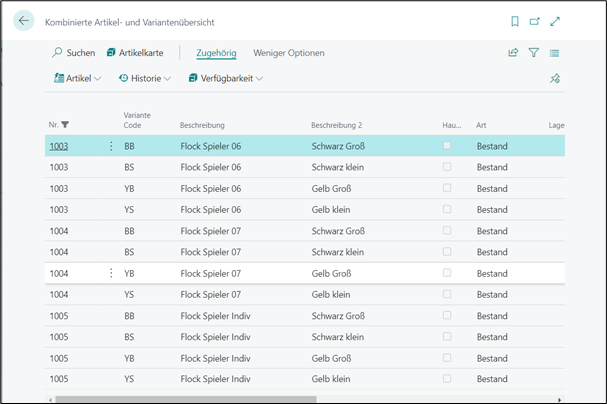Click the Artikel menu icon

coord(59,78)
